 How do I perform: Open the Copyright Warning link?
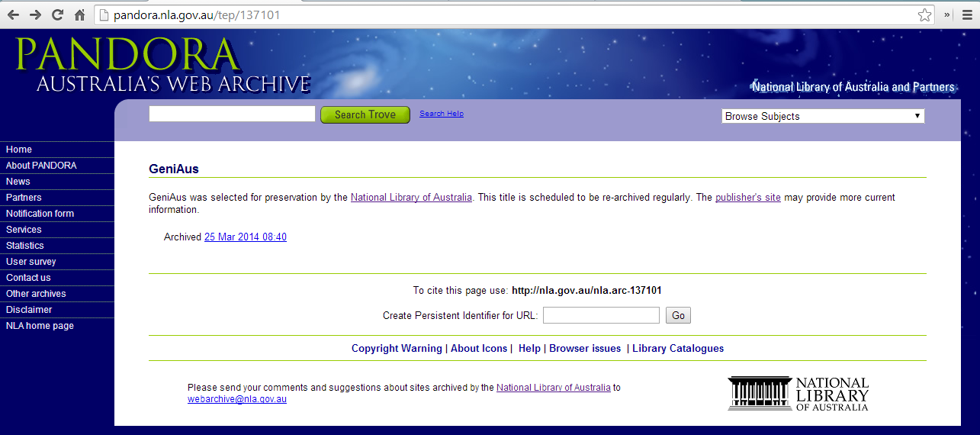coord(397,348)
